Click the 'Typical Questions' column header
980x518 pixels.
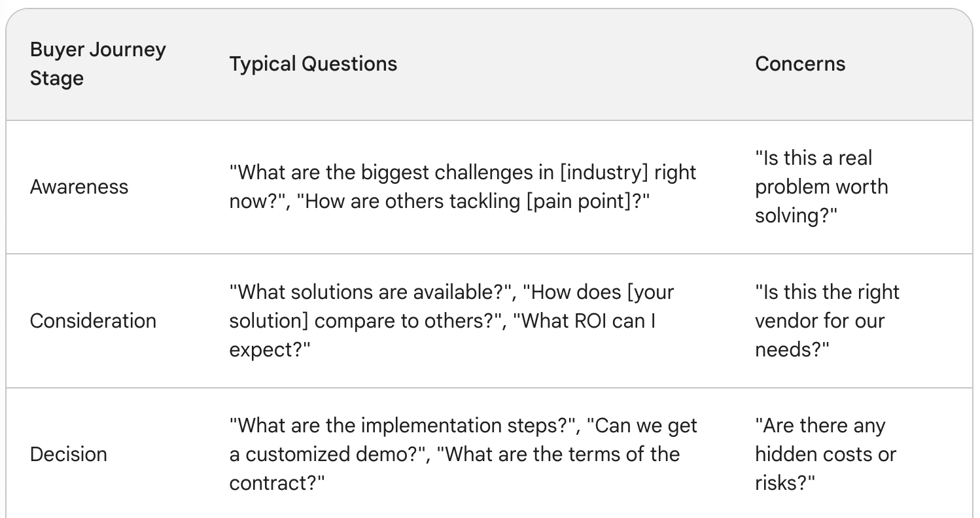pyautogui.click(x=313, y=64)
